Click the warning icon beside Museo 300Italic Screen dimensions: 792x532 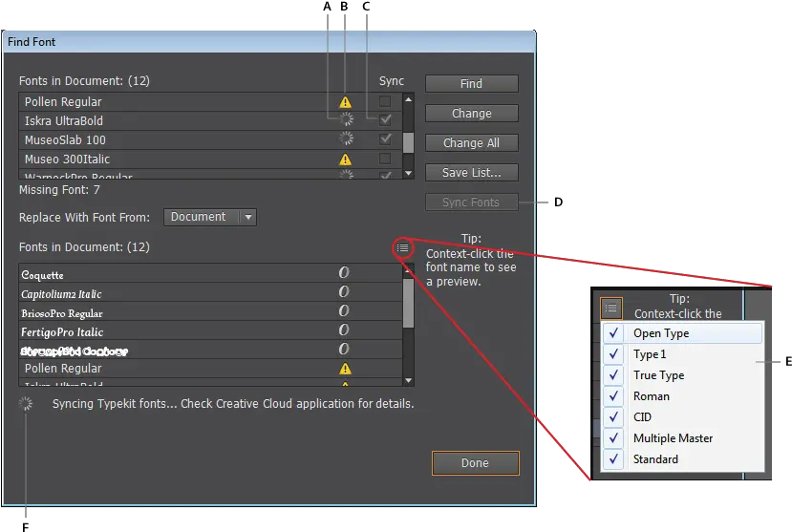point(345,160)
